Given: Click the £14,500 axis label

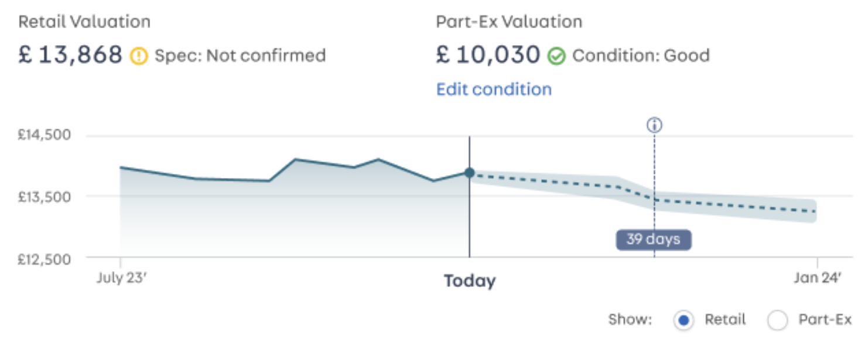Looking at the screenshot, I should [x=44, y=135].
